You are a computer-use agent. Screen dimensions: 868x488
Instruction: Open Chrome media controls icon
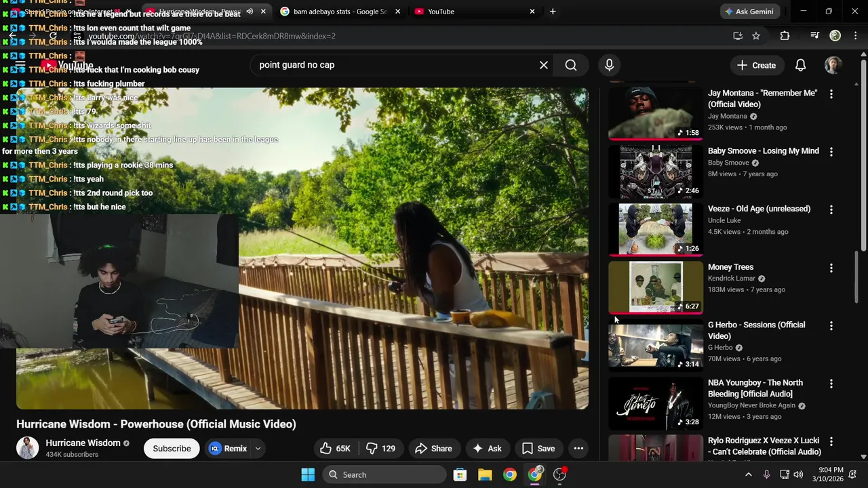(x=814, y=36)
